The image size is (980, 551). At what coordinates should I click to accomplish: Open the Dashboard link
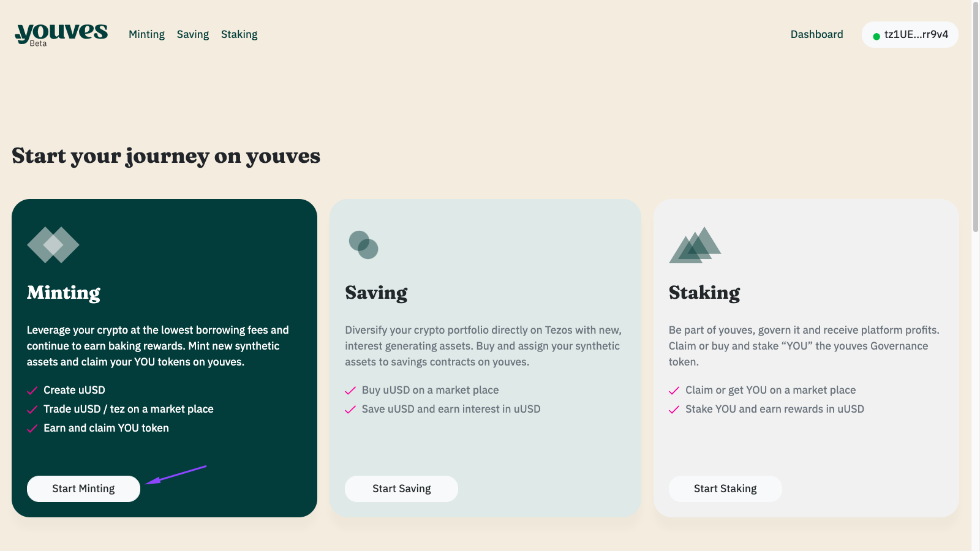(x=816, y=34)
